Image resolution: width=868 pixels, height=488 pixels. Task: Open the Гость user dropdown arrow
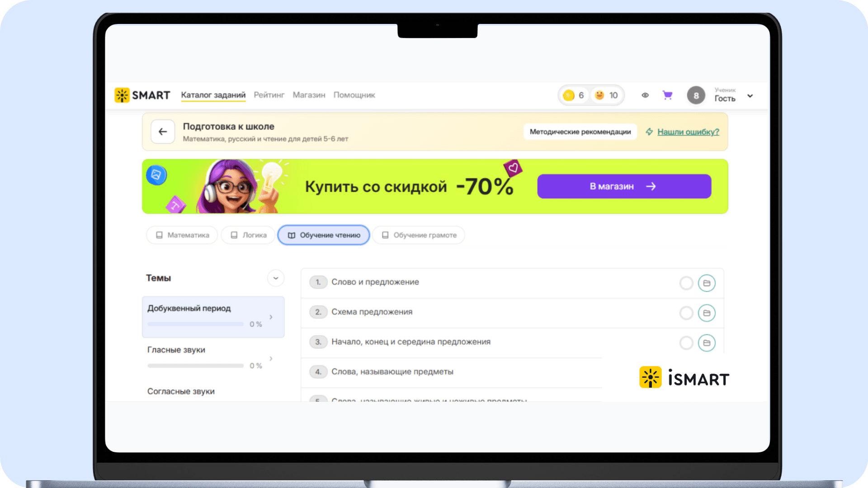coord(750,96)
